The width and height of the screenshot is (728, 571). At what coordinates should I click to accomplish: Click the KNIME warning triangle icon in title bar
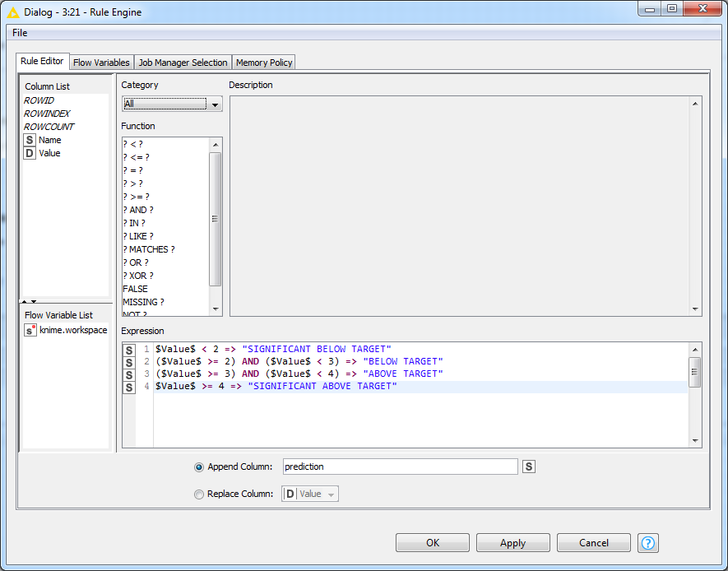pos(13,12)
